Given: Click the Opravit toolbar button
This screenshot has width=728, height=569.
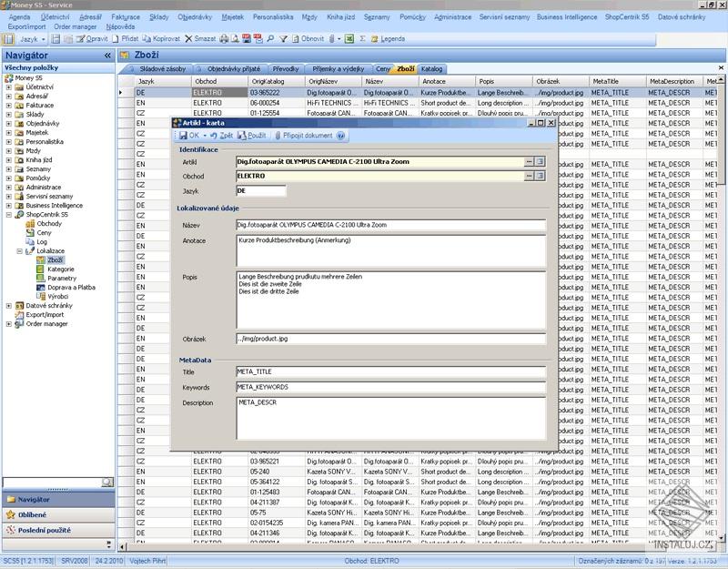Looking at the screenshot, I should (x=92, y=39).
